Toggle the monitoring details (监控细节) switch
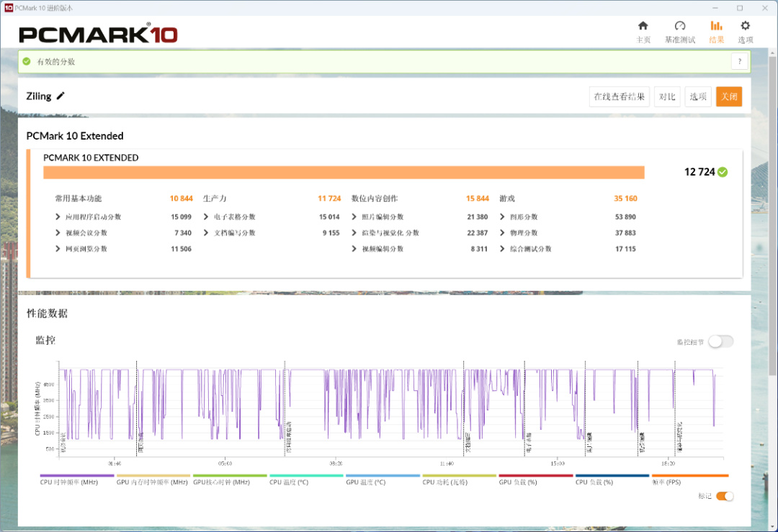 (x=720, y=342)
